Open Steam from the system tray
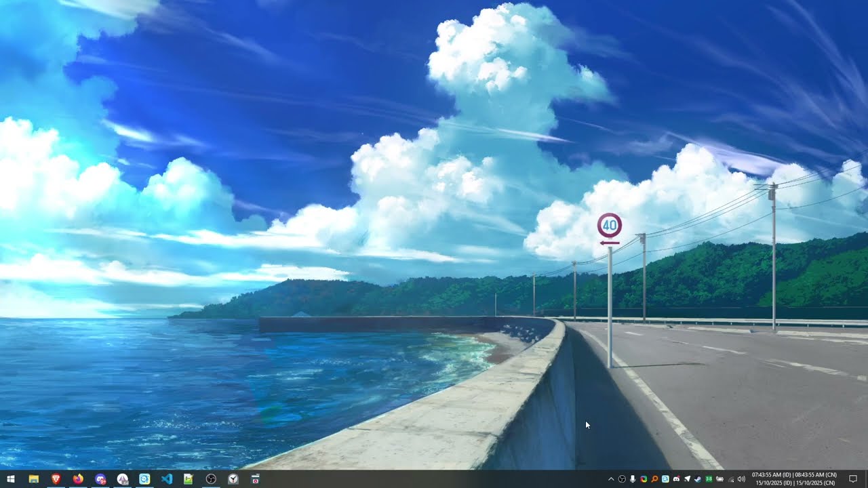Screen dimensions: 868x488 click(698, 479)
